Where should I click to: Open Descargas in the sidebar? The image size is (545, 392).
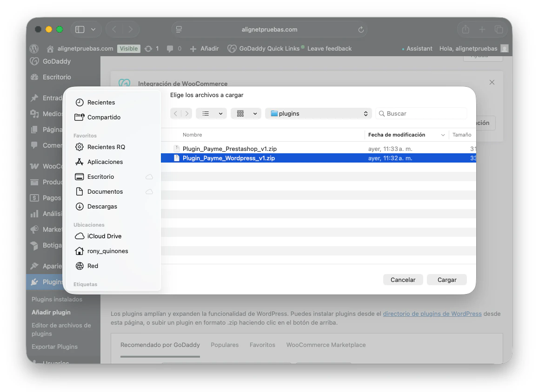pyautogui.click(x=96, y=207)
